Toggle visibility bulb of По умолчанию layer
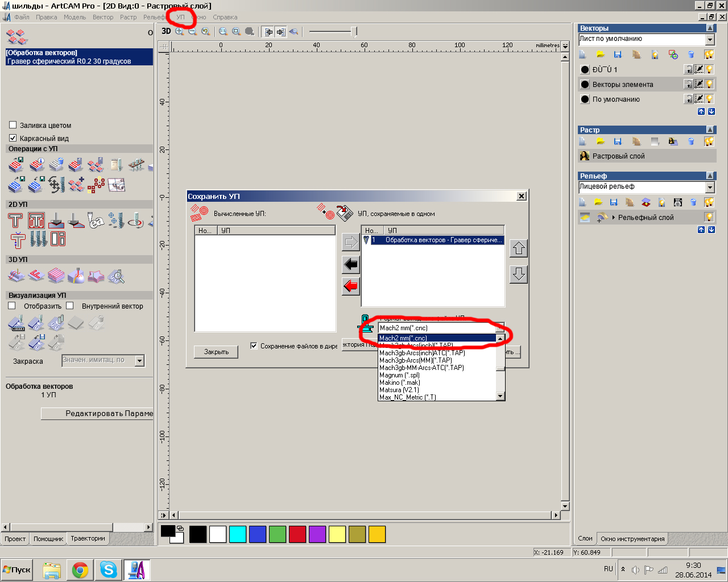This screenshot has height=582, width=728. [x=709, y=99]
